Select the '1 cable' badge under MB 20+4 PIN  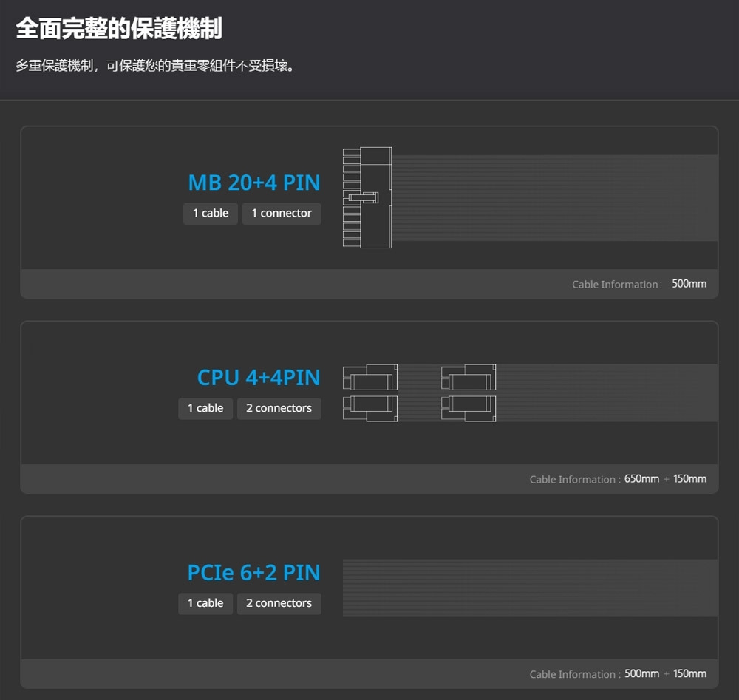(x=211, y=214)
